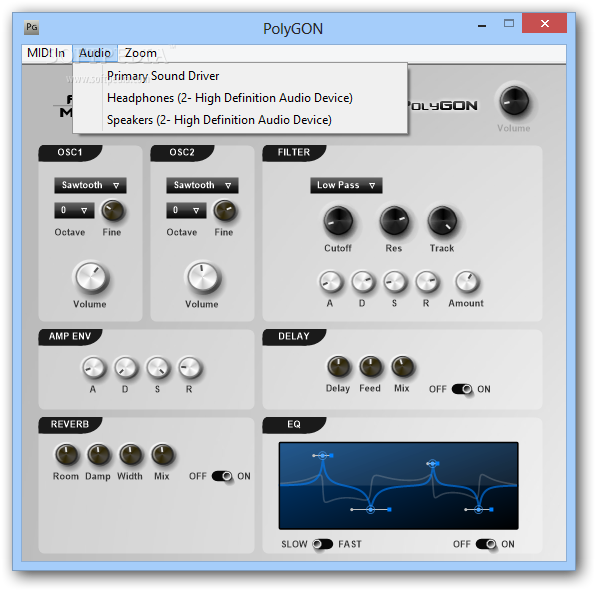This screenshot has height=591, width=596.
Task: Click the filter envelope A knob
Action: click(x=331, y=282)
